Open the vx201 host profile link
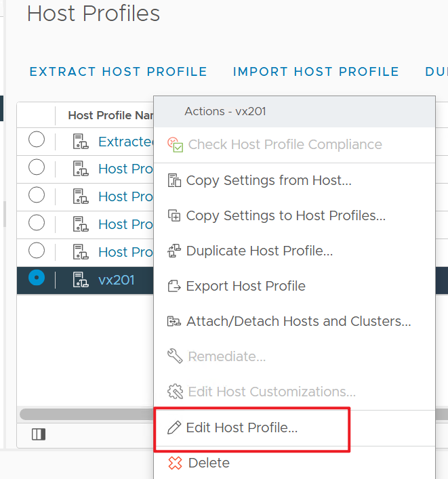The width and height of the screenshot is (448, 479). [x=117, y=279]
